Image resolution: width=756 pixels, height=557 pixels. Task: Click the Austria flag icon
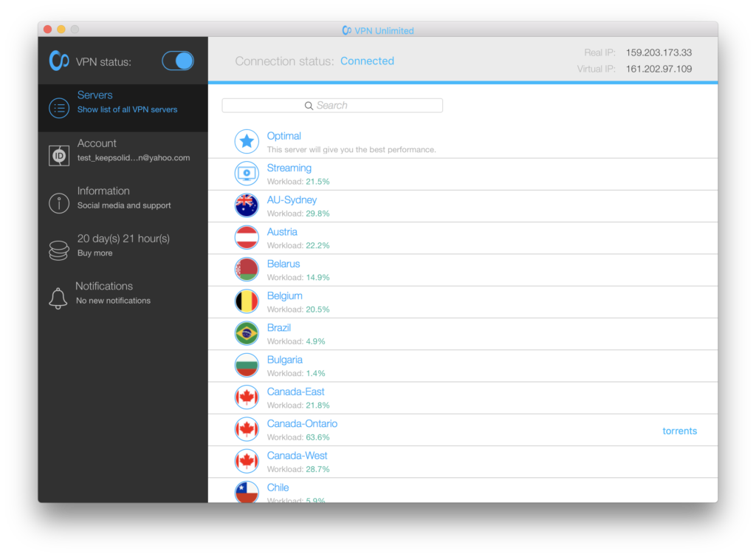click(x=247, y=237)
